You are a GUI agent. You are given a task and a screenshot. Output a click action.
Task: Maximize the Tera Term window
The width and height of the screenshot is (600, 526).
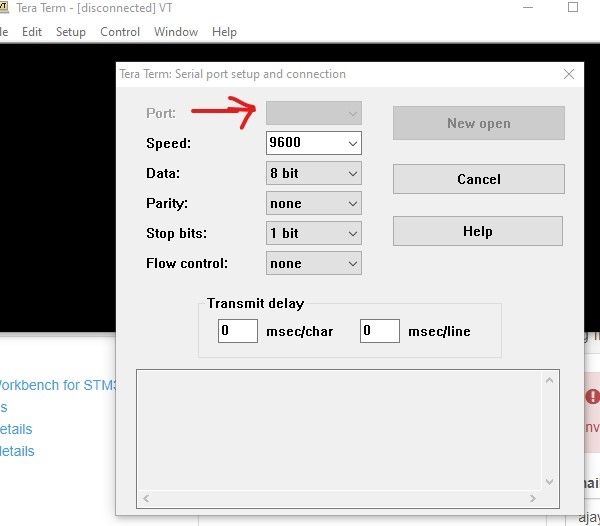[573, 7]
